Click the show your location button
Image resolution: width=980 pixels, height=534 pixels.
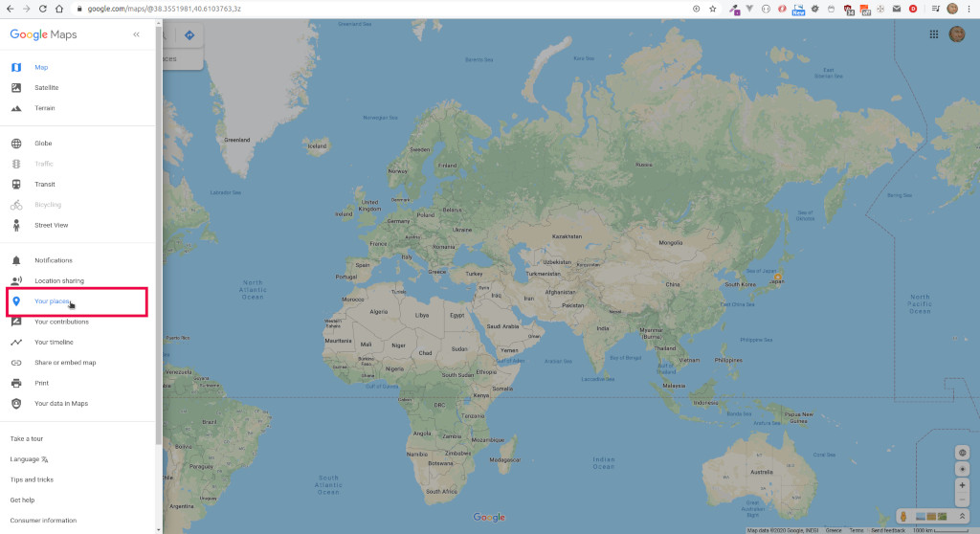pos(963,469)
